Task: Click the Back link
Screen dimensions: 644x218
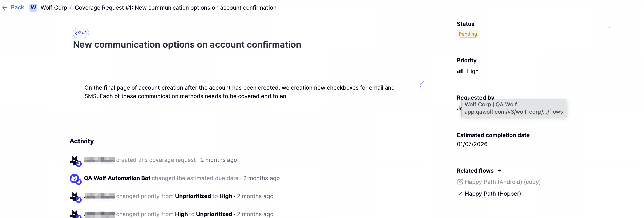Action: point(17,8)
